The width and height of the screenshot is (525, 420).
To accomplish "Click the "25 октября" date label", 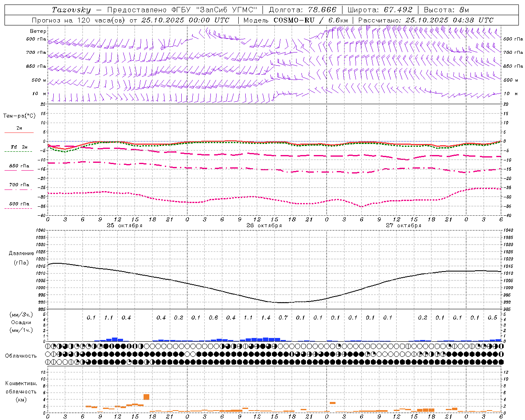I will (125, 226).
